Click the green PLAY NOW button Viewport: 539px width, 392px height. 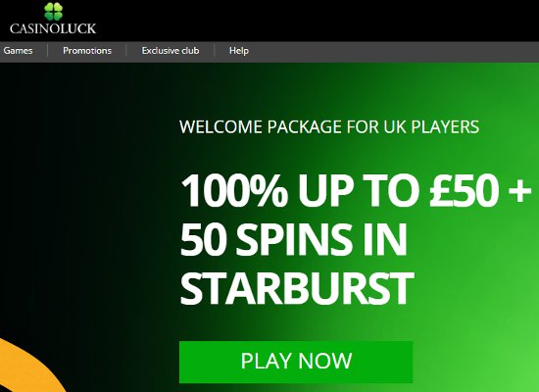296,362
